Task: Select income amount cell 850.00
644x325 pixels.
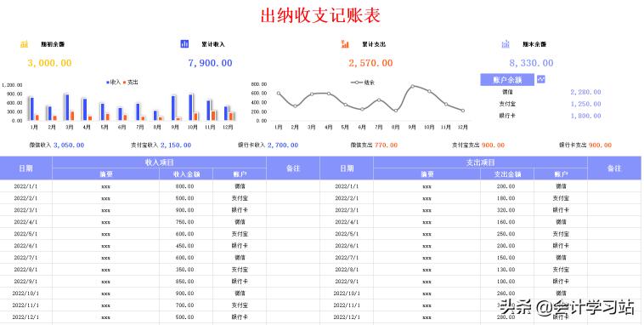Action: coord(185,282)
